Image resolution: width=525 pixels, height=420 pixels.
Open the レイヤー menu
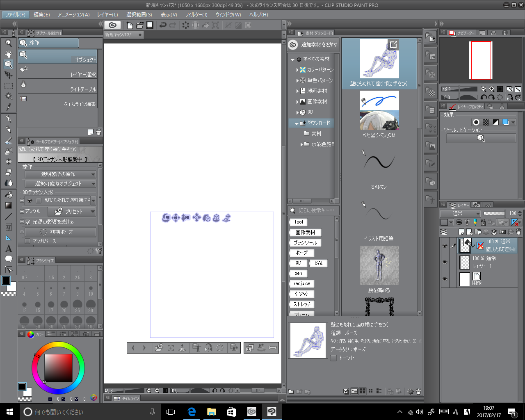(107, 15)
